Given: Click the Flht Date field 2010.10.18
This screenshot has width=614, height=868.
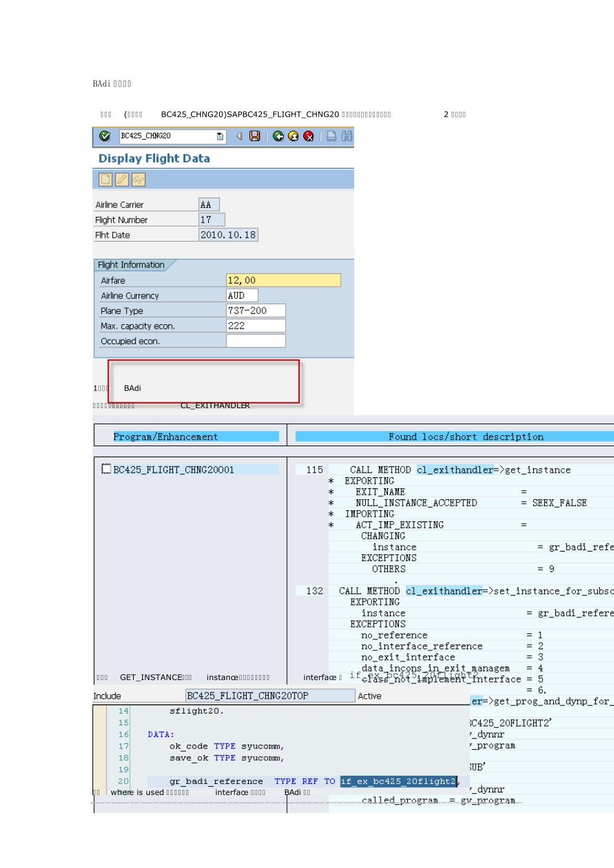Looking at the screenshot, I should pos(228,235).
